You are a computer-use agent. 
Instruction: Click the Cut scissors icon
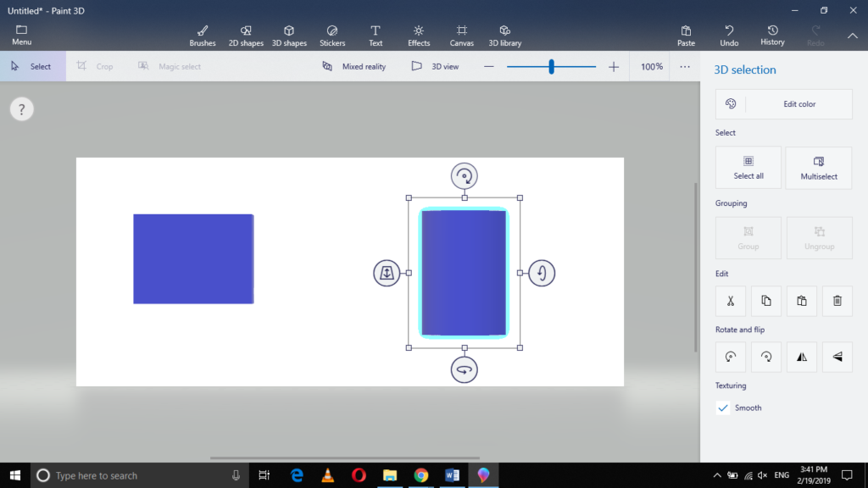click(730, 301)
